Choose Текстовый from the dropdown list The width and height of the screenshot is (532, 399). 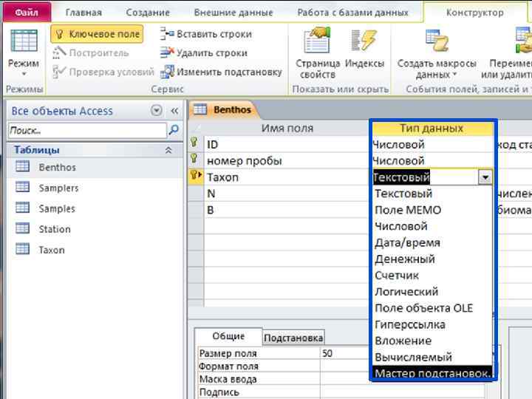coord(432,194)
